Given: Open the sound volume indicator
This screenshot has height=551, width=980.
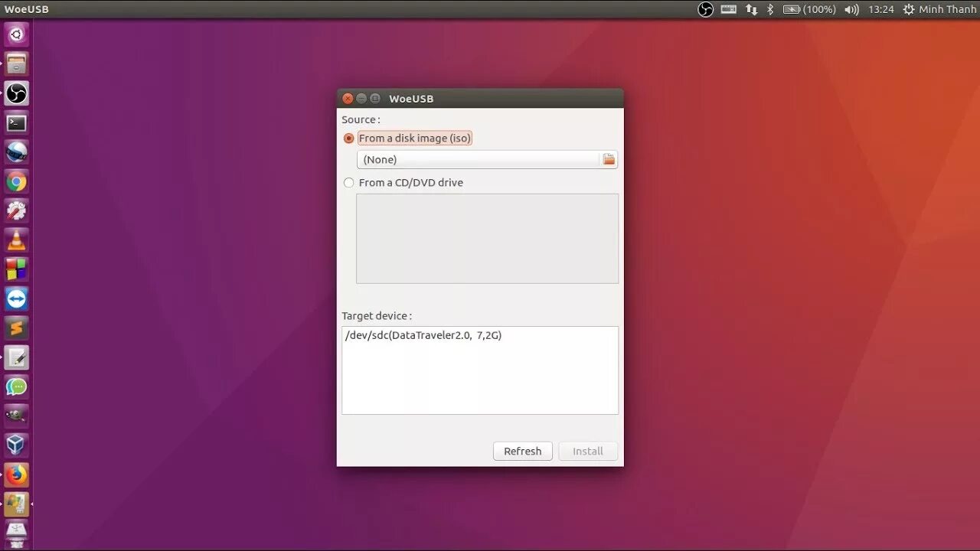Looking at the screenshot, I should [851, 9].
